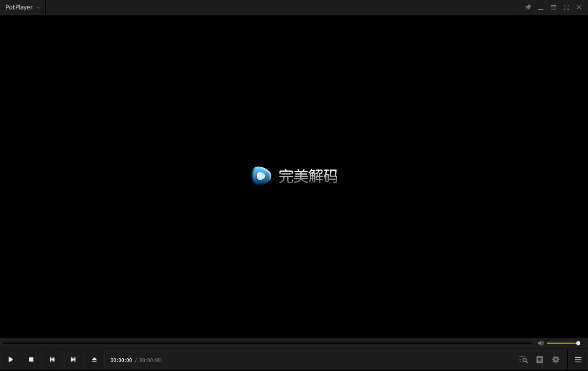Open the list search magnifier icon
The image size is (588, 371).
(x=523, y=360)
